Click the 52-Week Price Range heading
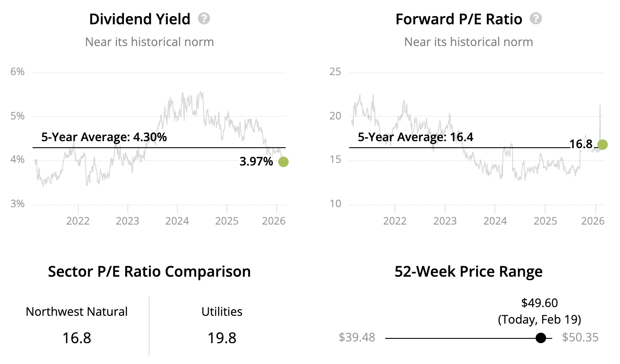620x364 pixels. [468, 271]
